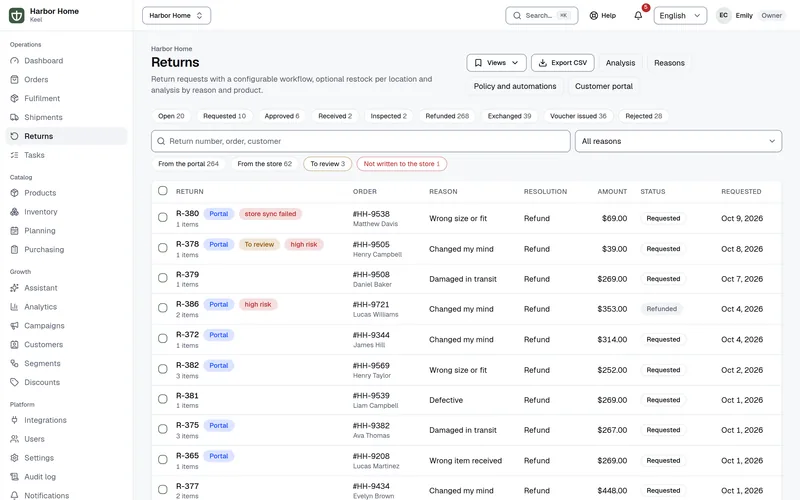
Task: Open notifications via the bell icon
Action: pos(638,15)
